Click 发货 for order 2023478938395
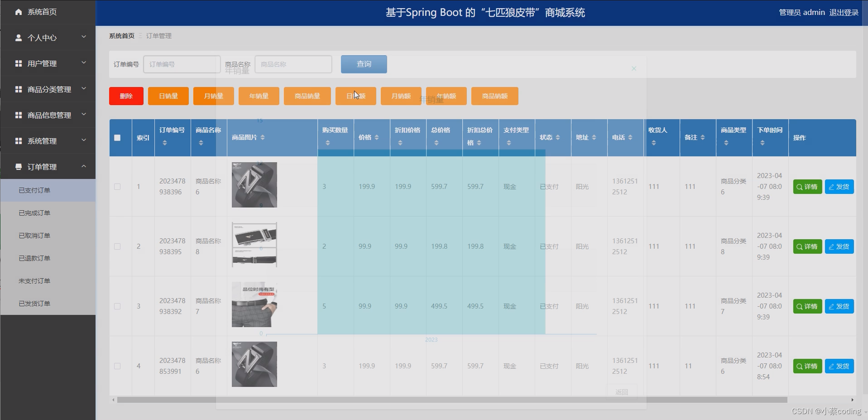 [x=839, y=246]
